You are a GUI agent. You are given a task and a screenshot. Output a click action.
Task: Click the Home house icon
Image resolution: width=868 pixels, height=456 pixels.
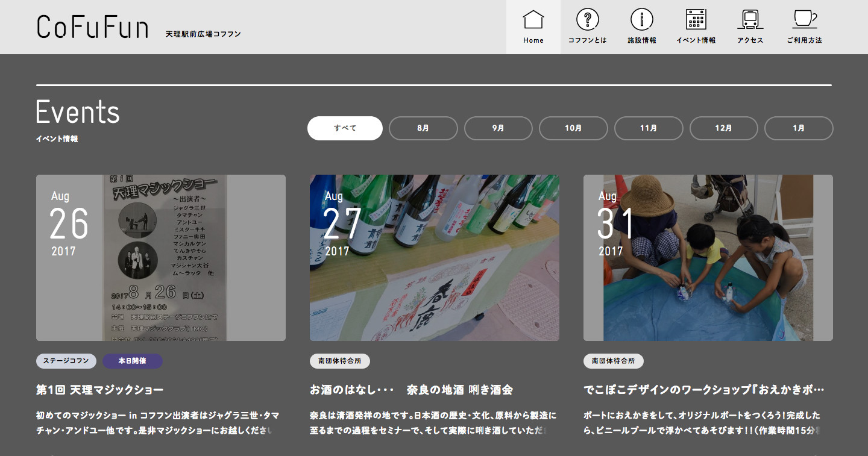[533, 20]
